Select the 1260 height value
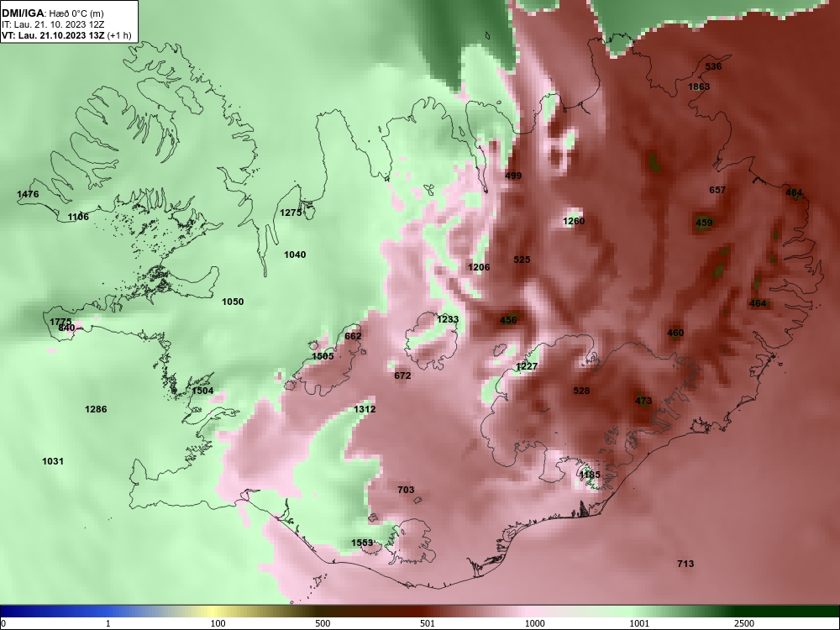Image resolution: width=840 pixels, height=630 pixels. [574, 221]
